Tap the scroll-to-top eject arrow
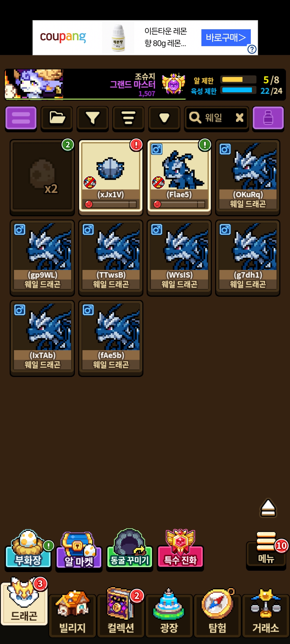 268,508
